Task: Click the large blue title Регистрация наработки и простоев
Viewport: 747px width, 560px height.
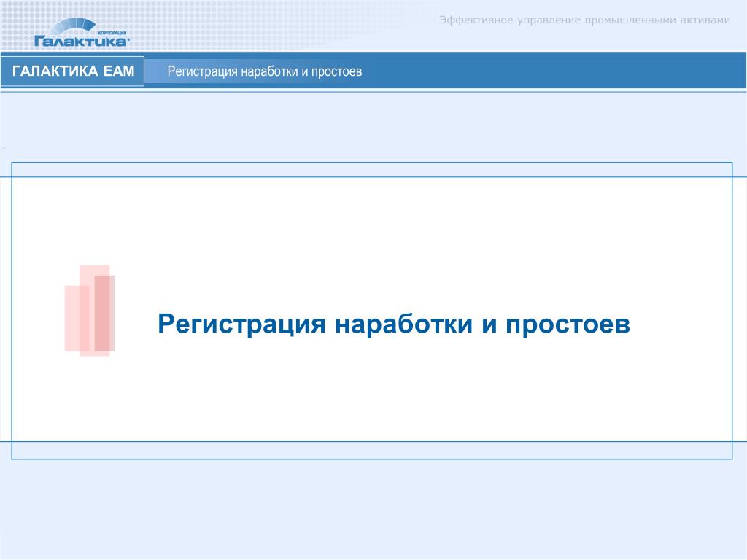Action: click(x=393, y=324)
